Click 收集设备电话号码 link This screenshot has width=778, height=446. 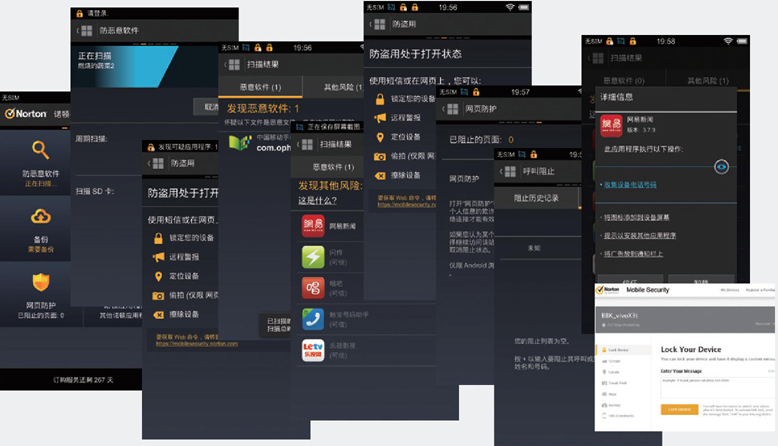pyautogui.click(x=630, y=185)
